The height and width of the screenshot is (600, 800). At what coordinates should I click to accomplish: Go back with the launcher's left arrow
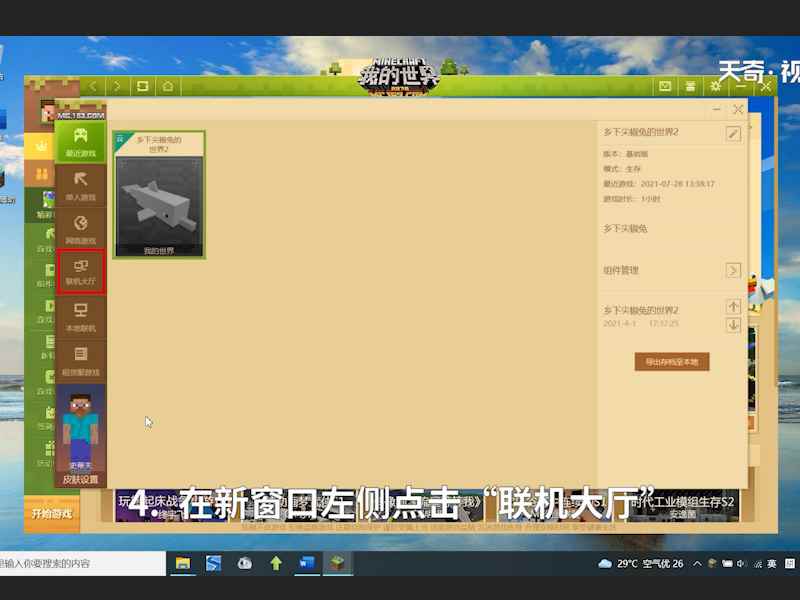(x=93, y=87)
